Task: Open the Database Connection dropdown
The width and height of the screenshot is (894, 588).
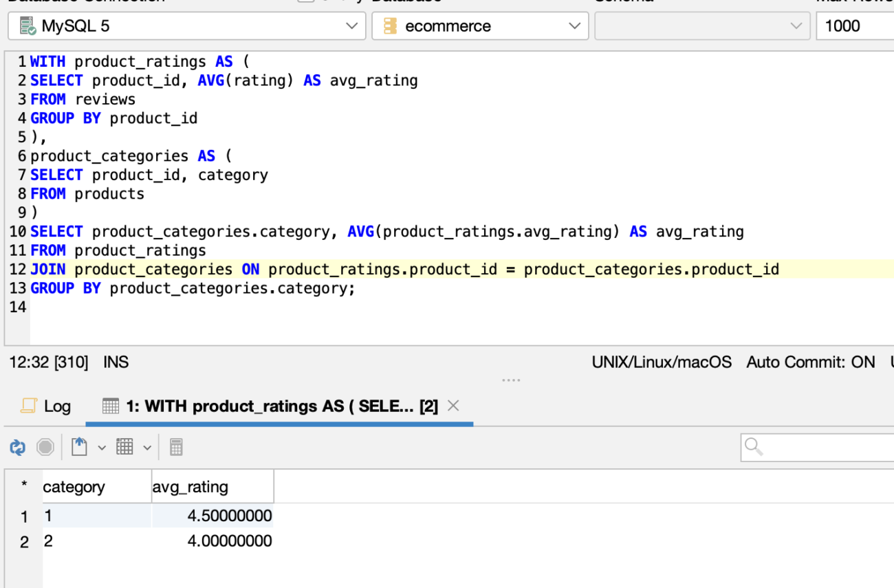Action: pyautogui.click(x=351, y=25)
